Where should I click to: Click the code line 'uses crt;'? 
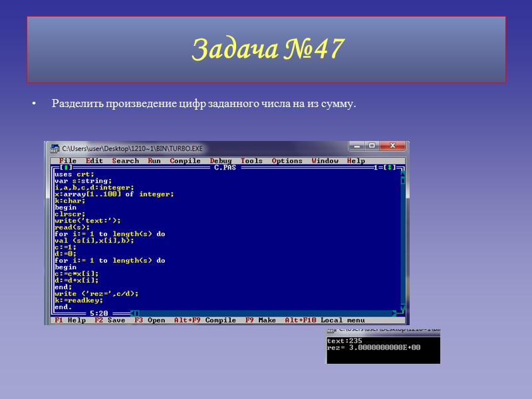click(x=74, y=174)
